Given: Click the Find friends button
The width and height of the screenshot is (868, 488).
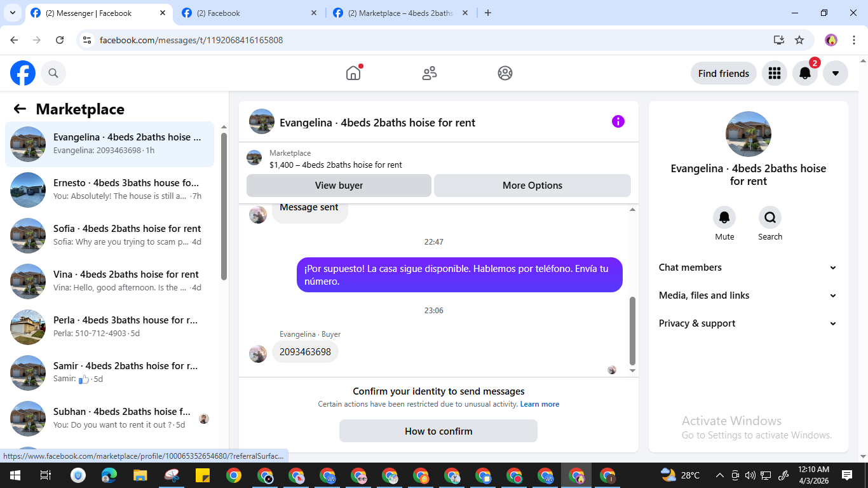Looking at the screenshot, I should point(723,73).
